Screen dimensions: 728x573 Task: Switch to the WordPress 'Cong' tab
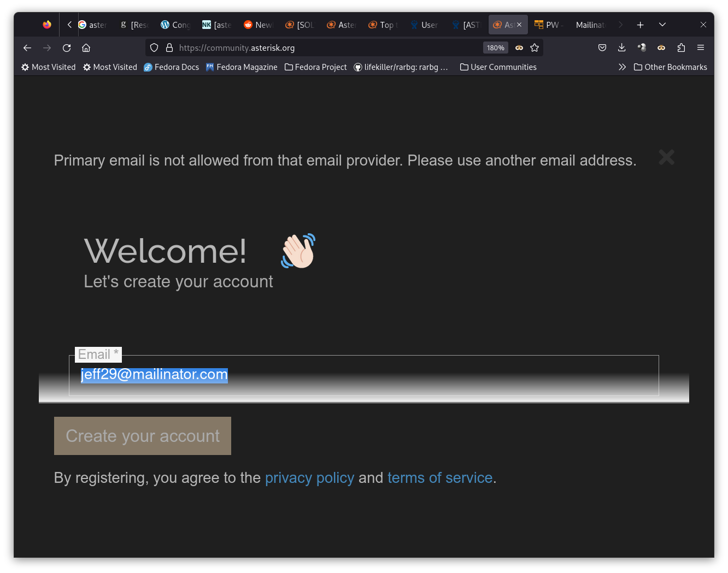point(176,25)
